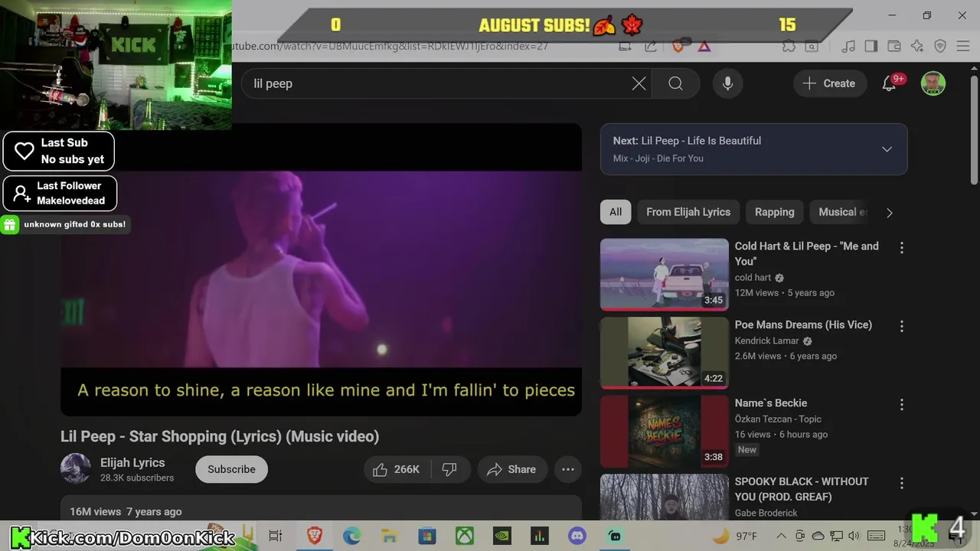
Task: Click the '16M views 7 years ago' text
Action: coord(126,511)
